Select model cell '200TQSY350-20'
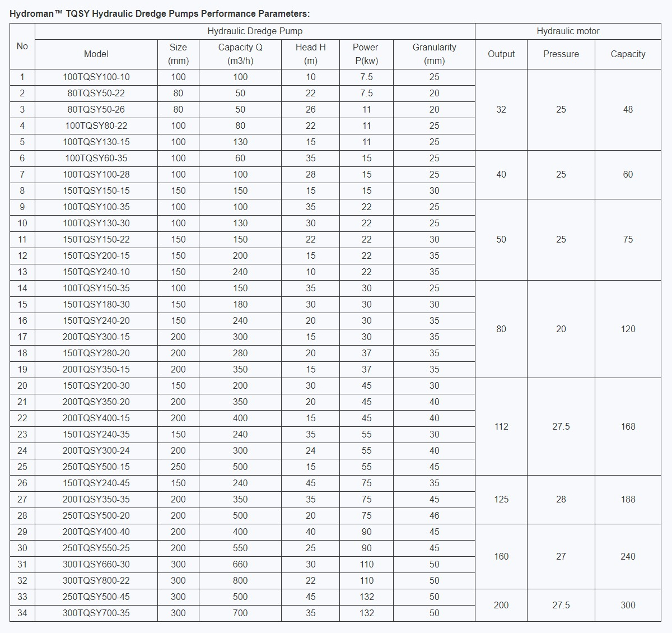The image size is (672, 633). [96, 402]
